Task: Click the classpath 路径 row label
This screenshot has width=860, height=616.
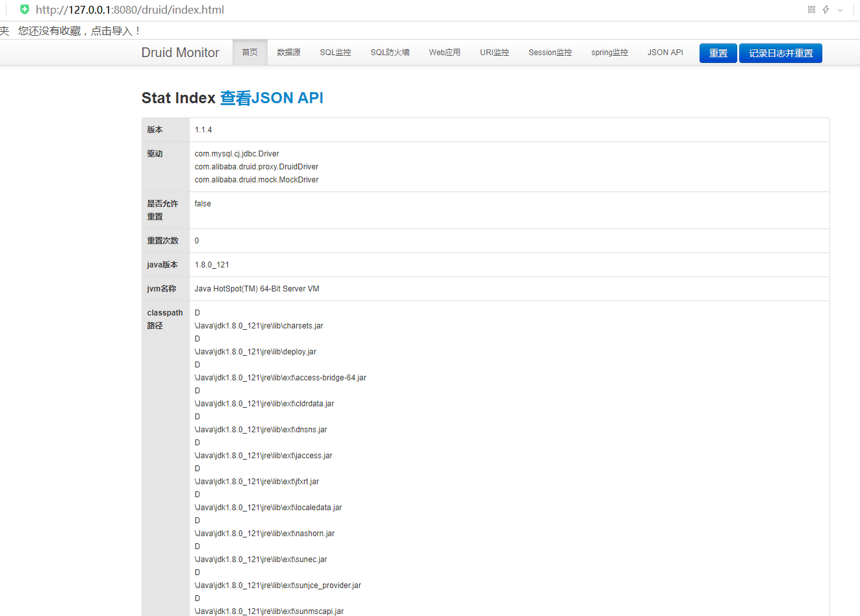Action: click(x=165, y=319)
